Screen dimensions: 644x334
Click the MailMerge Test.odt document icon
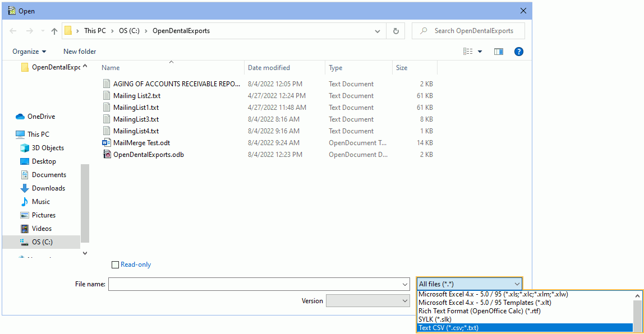(107, 143)
